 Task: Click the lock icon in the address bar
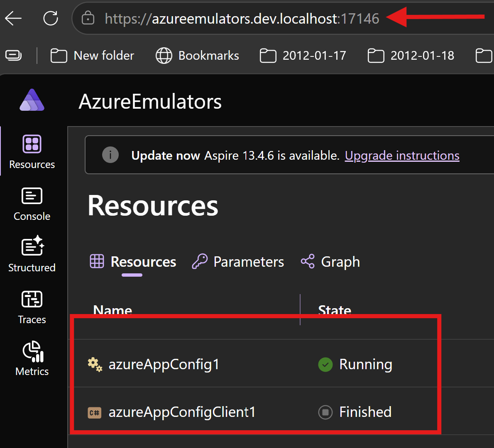tap(88, 18)
